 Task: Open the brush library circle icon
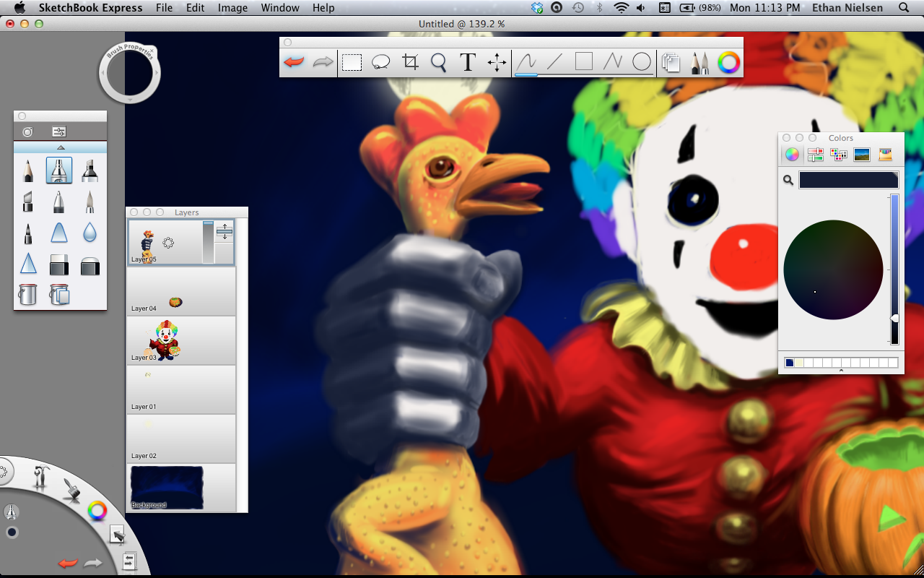(x=27, y=131)
